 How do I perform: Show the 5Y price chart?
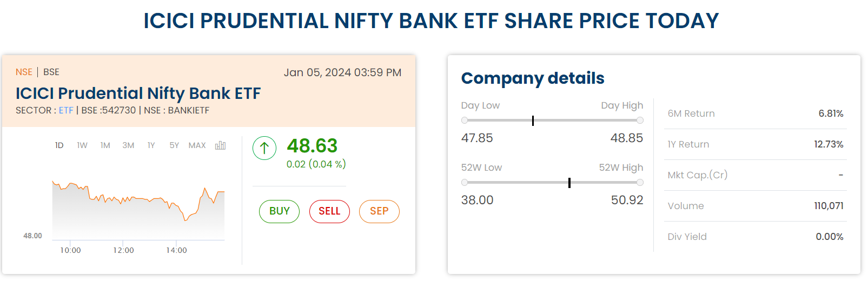(174, 145)
